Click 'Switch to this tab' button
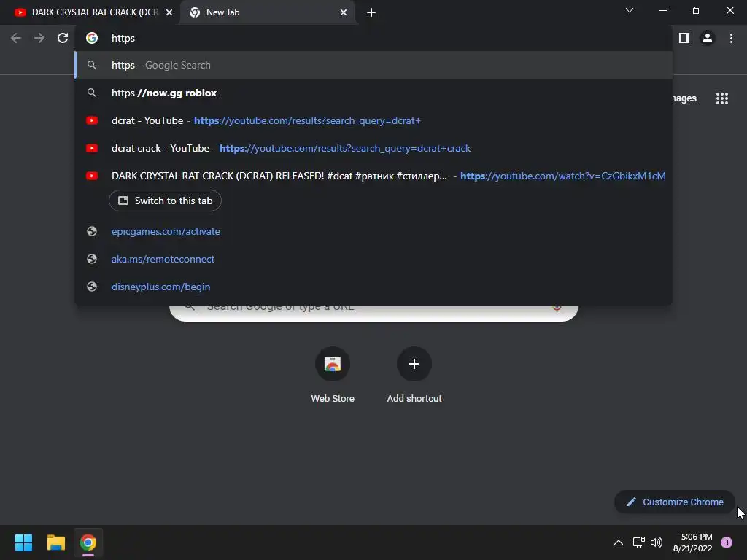747x560 pixels. click(x=166, y=201)
